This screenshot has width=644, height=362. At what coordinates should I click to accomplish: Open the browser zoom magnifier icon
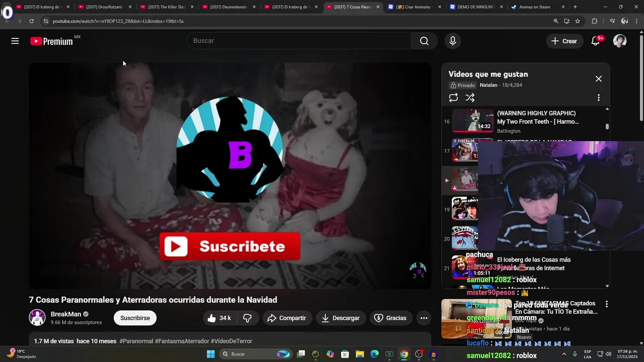[555, 21]
